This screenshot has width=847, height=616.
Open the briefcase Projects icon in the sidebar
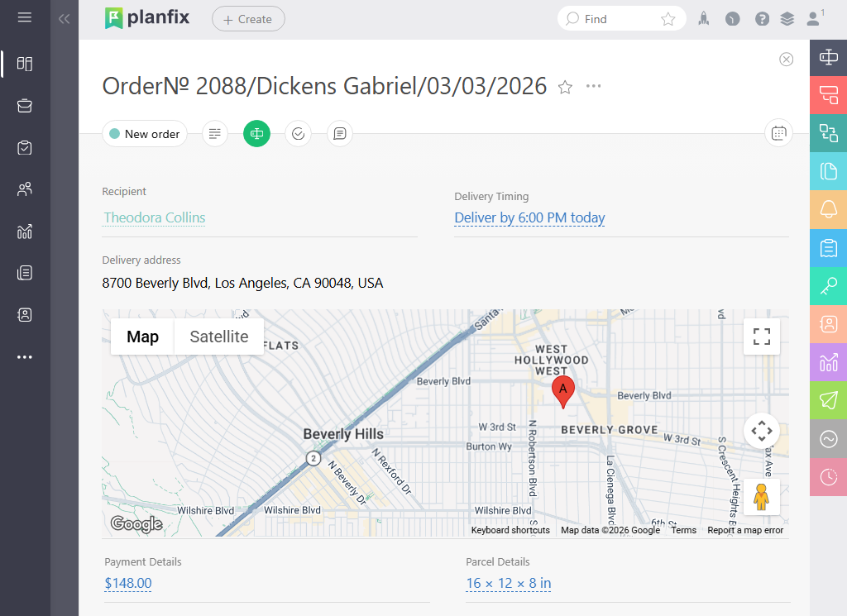click(x=25, y=106)
